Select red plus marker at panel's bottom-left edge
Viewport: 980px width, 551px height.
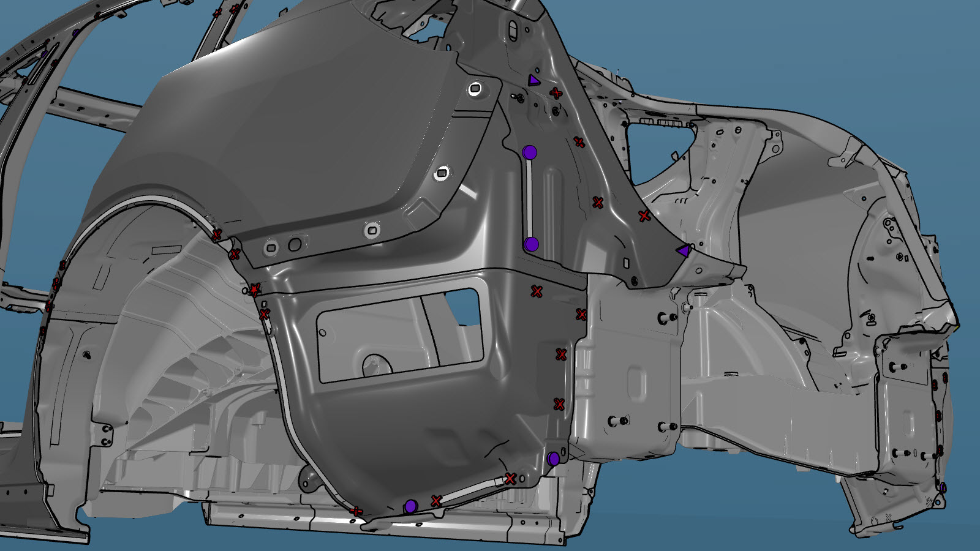tap(355, 511)
